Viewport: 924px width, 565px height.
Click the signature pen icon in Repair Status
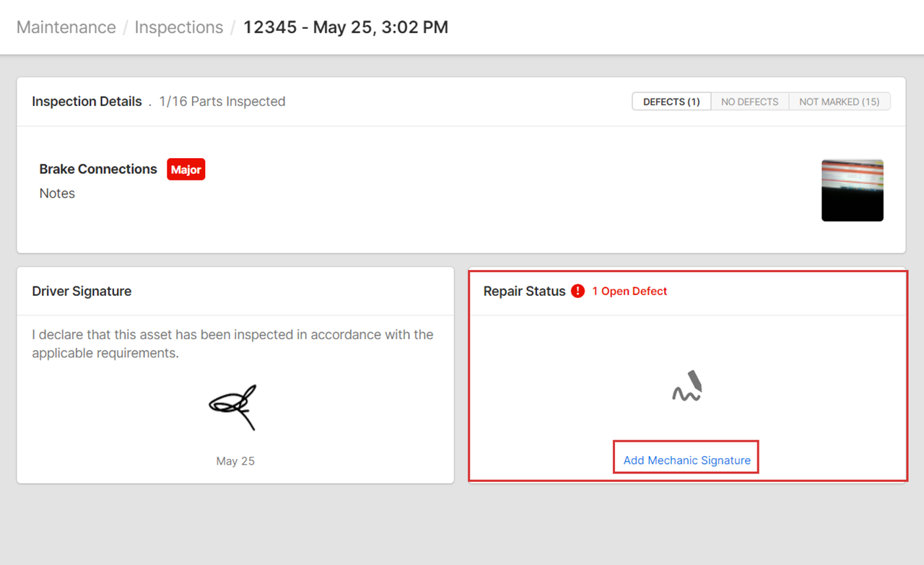(687, 386)
